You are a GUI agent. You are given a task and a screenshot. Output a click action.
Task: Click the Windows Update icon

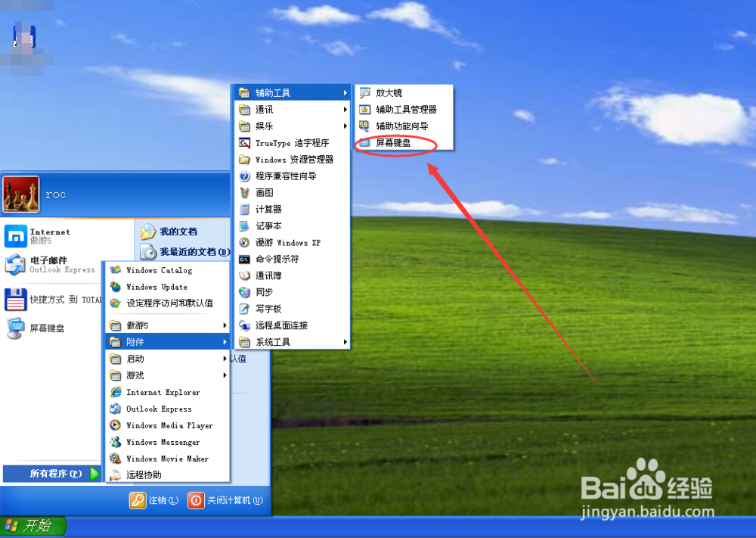(x=115, y=287)
